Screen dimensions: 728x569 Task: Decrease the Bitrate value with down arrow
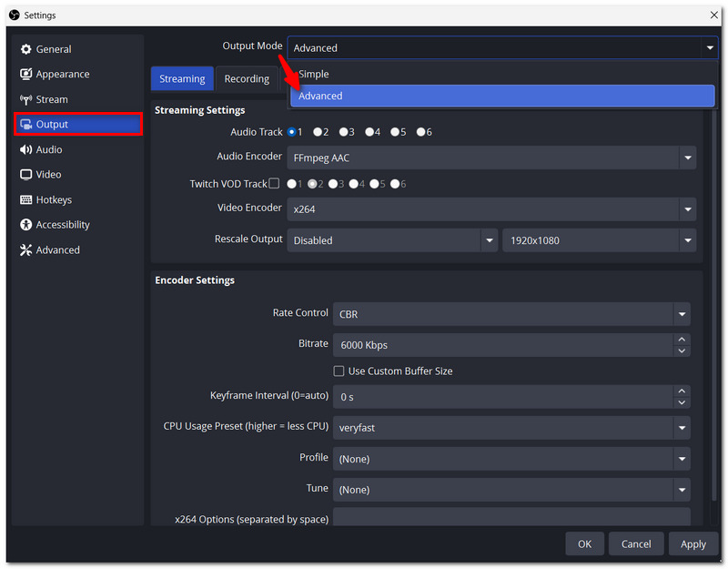pos(682,351)
